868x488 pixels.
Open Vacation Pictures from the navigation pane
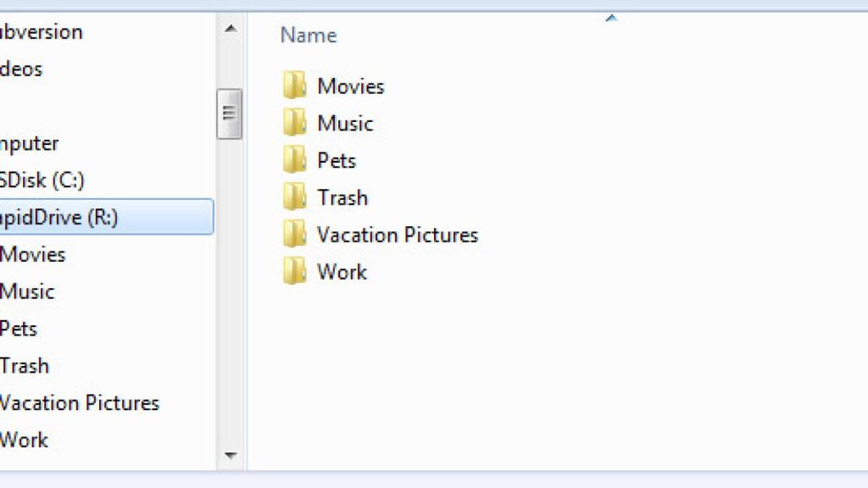coord(78,402)
